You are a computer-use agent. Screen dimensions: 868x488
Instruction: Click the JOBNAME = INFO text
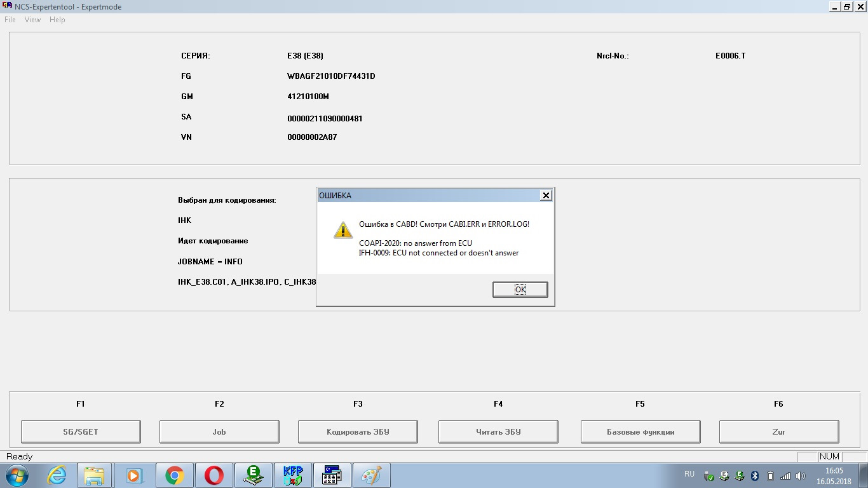coord(210,262)
